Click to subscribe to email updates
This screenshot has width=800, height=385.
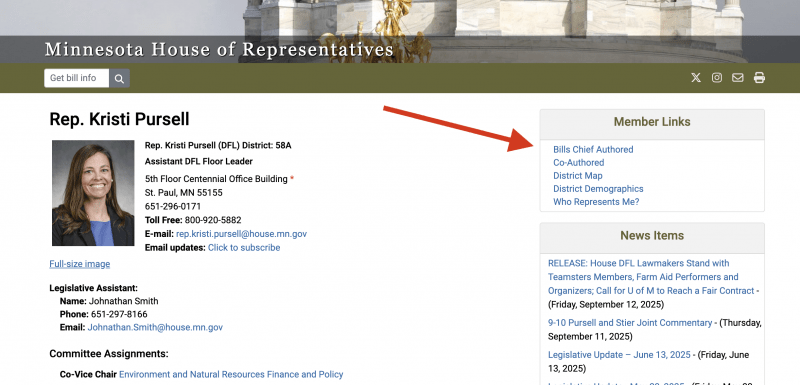244,248
